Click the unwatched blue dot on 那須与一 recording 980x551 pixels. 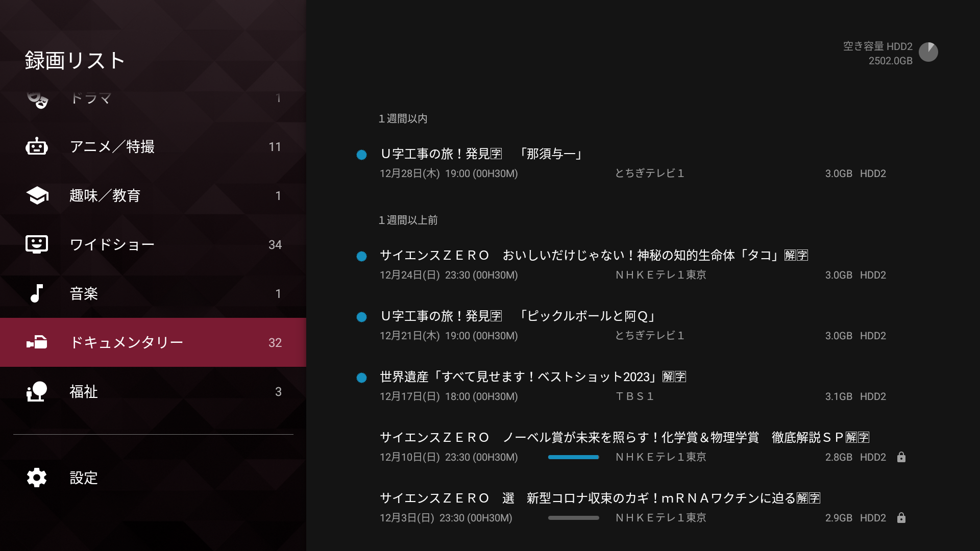[x=361, y=155]
